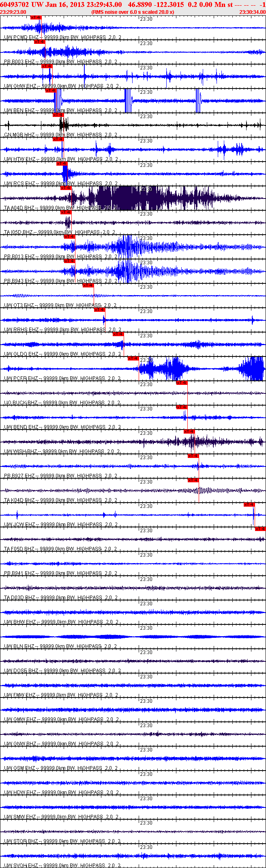Screen dimensions: 266x868
Task: Select the arrival flag on the A04D trace
Action: click(x=66, y=188)
